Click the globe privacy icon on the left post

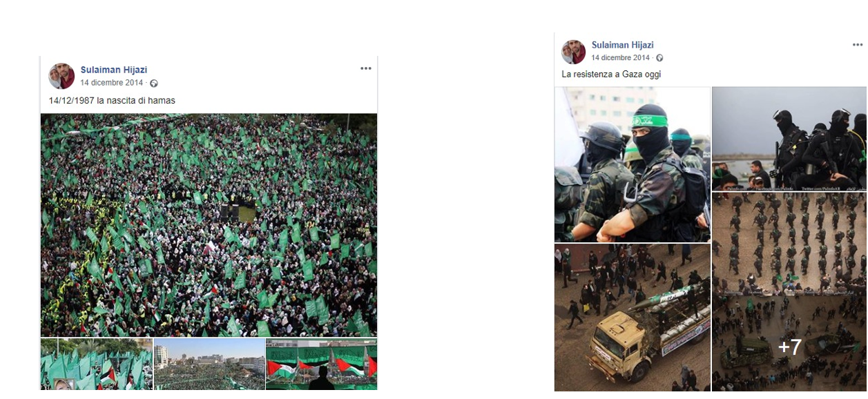point(154,84)
